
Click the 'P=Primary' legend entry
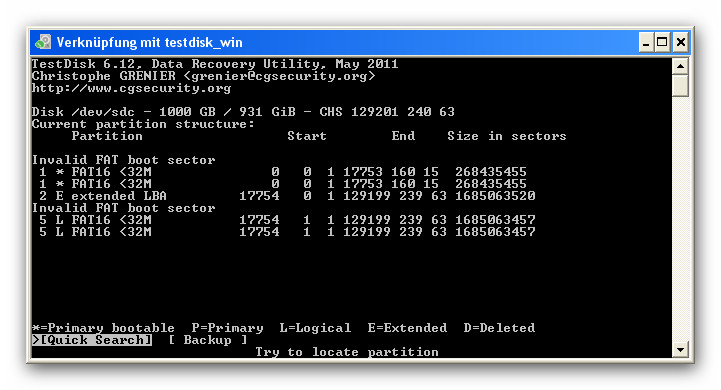[x=228, y=328]
